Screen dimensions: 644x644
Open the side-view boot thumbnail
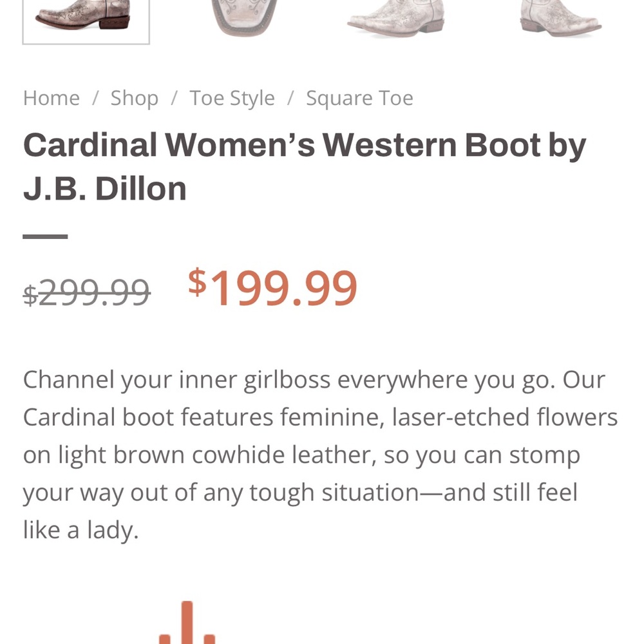(x=396, y=19)
